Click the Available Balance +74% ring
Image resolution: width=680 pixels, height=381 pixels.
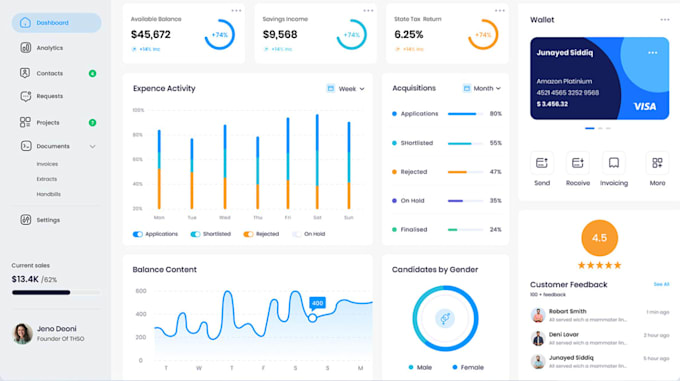(x=220, y=35)
